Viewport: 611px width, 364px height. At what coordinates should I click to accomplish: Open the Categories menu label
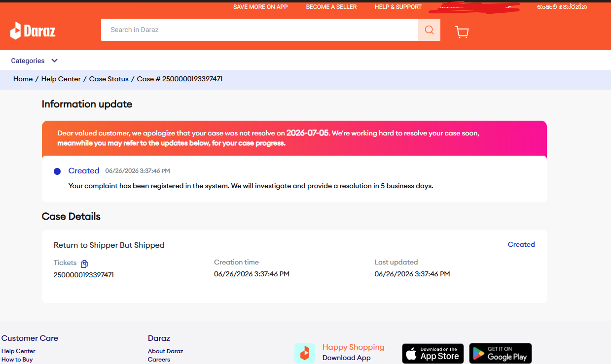28,61
